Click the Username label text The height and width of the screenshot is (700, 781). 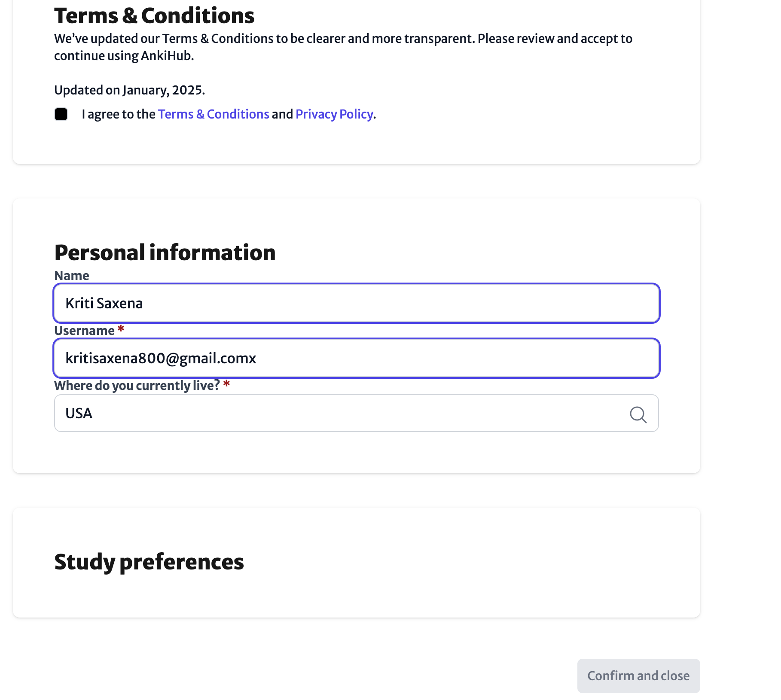[x=84, y=331]
